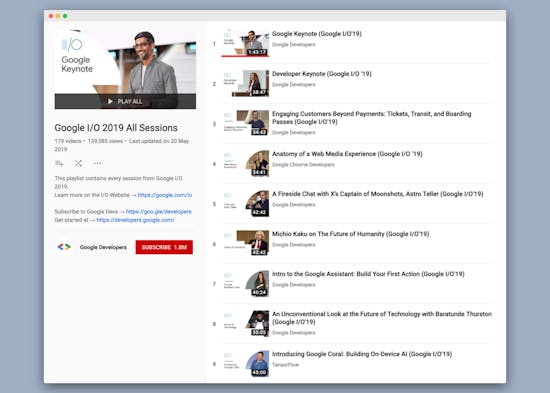Click the yellow macOS minimize window button
This screenshot has width=550, height=393.
(x=58, y=16)
